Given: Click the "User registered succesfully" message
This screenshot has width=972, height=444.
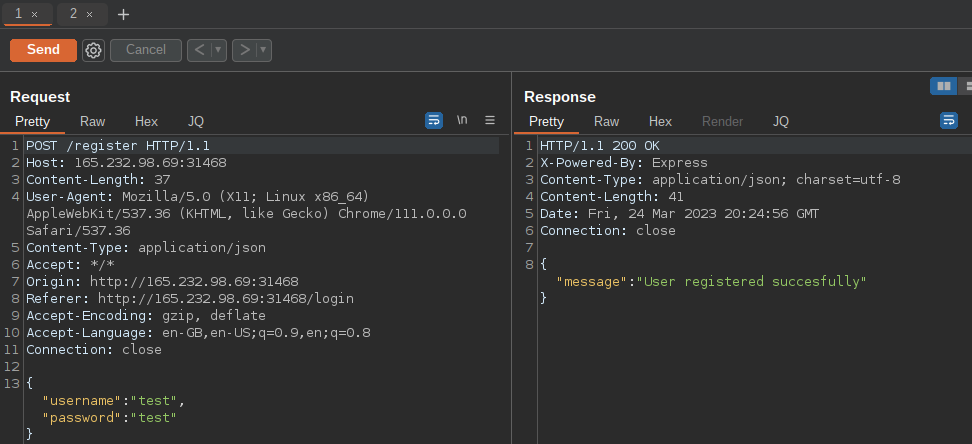Looking at the screenshot, I should pyautogui.click(x=751, y=282).
